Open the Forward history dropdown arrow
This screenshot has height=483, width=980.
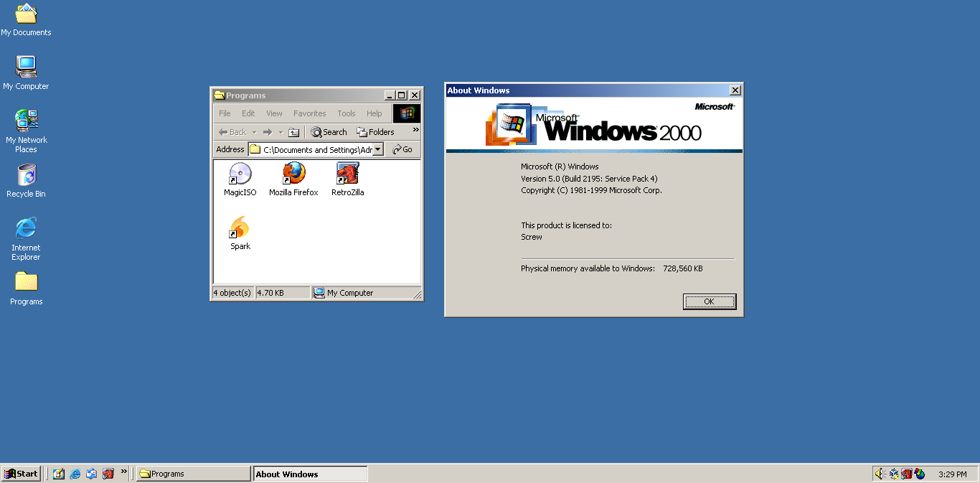click(x=281, y=132)
